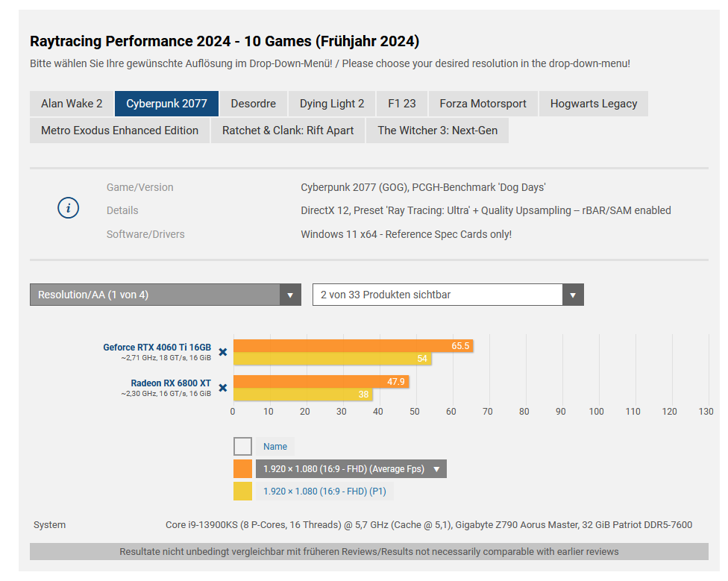Switch to the Alan Wake 2 tab

pos(72,104)
